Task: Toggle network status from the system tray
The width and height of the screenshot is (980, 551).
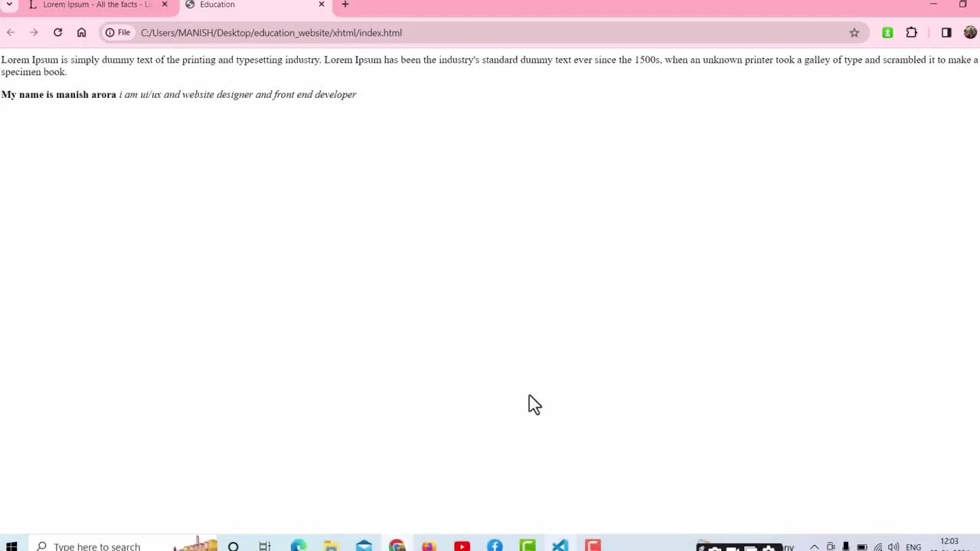Action: pos(877,546)
